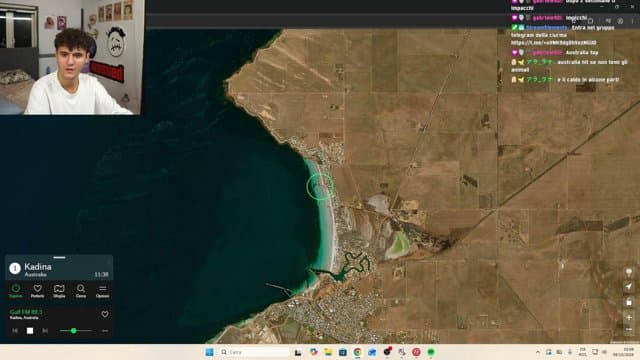This screenshot has width=640, height=360.
Task: Expand the panel using its top handle
Action: [x=59, y=258]
